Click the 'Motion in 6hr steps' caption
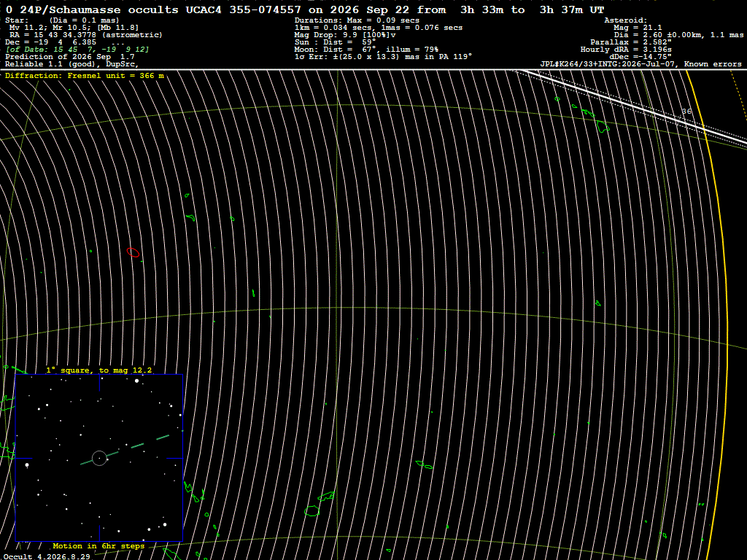 98,545
